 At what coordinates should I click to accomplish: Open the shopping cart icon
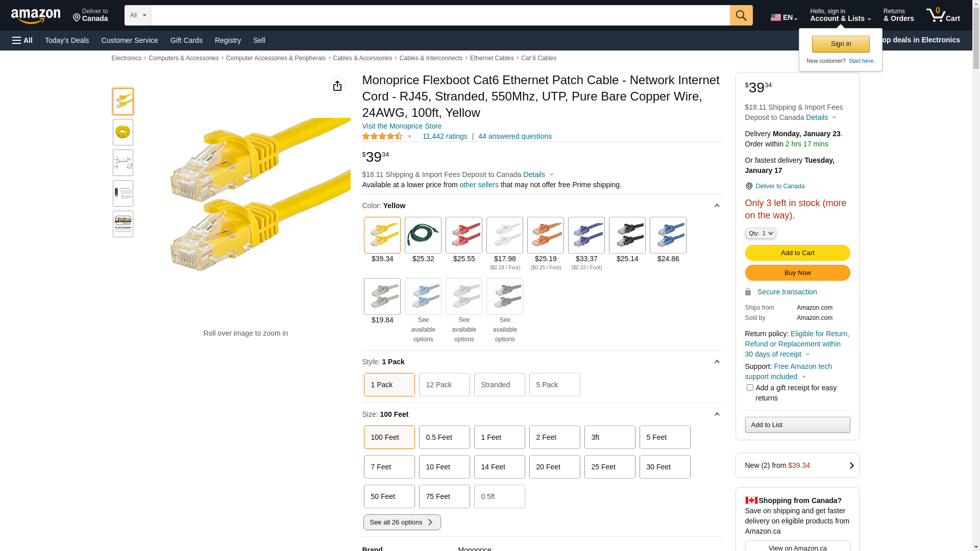coord(942,15)
